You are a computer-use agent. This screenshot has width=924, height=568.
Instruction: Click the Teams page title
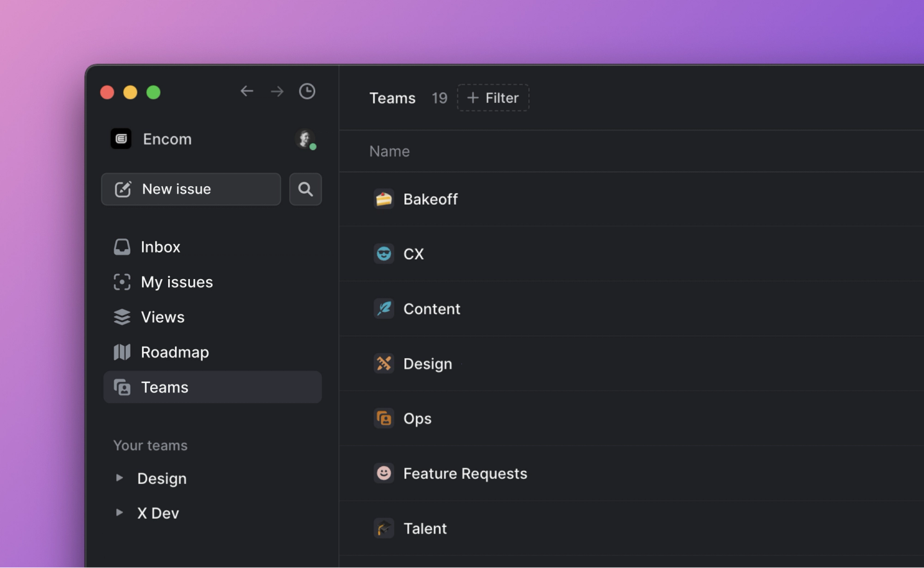(392, 98)
